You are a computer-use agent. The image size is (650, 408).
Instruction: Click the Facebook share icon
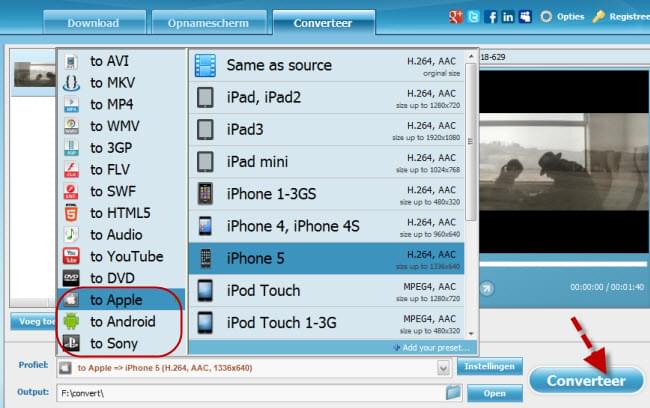pyautogui.click(x=490, y=17)
